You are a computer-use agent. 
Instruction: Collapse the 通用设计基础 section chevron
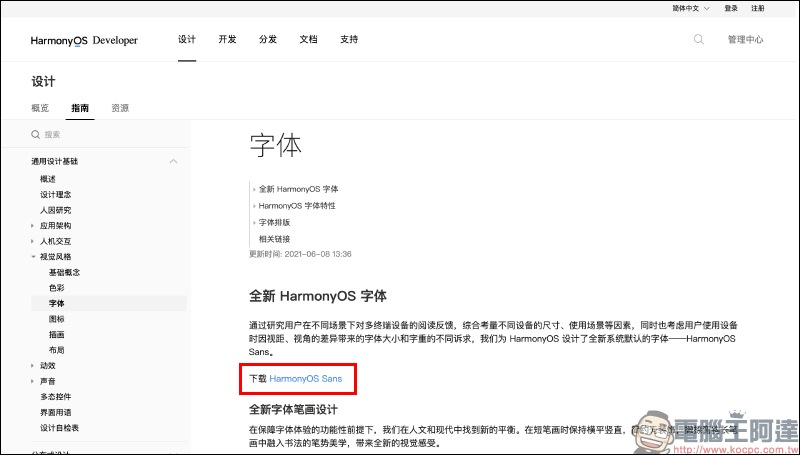(x=173, y=162)
